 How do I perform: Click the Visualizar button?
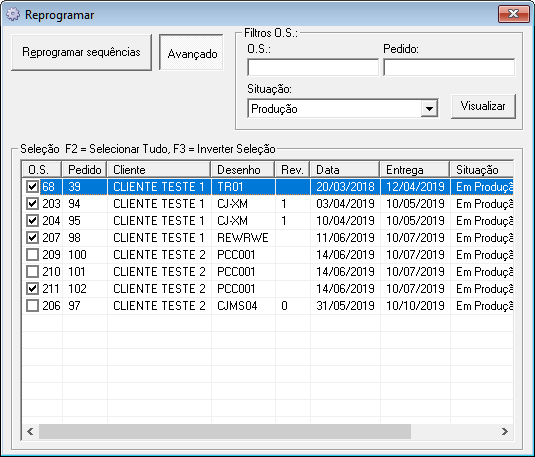[483, 106]
